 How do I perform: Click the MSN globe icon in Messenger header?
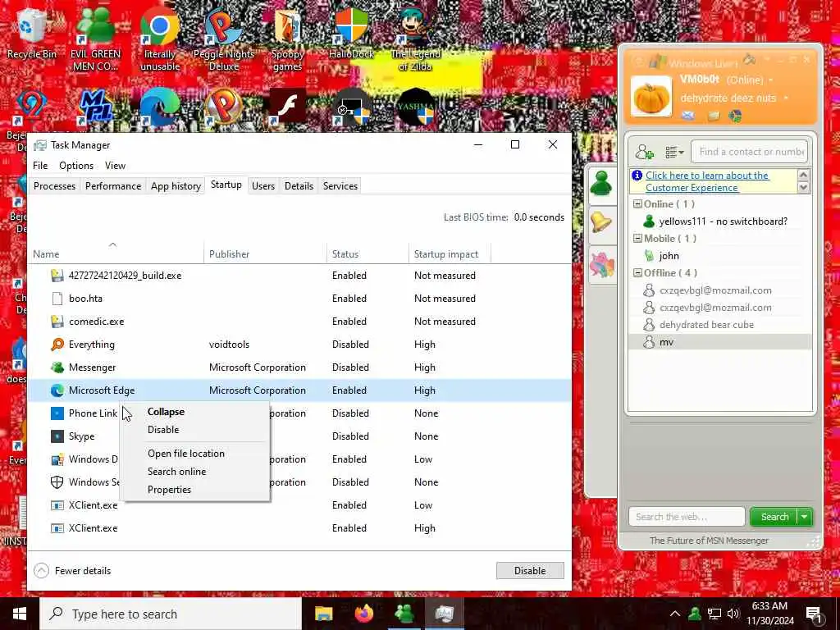(735, 116)
